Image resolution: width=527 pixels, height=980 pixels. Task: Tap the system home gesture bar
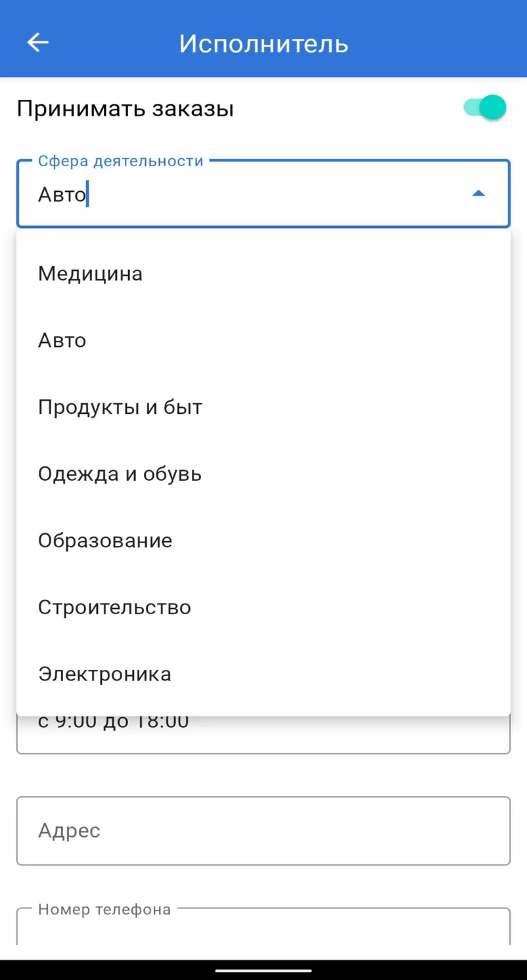tap(263, 969)
